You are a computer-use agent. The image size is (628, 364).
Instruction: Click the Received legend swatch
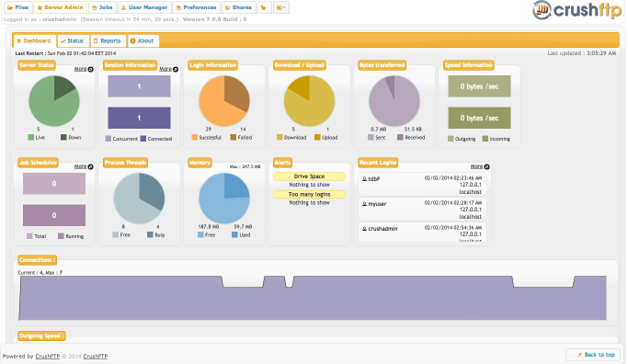pos(400,137)
